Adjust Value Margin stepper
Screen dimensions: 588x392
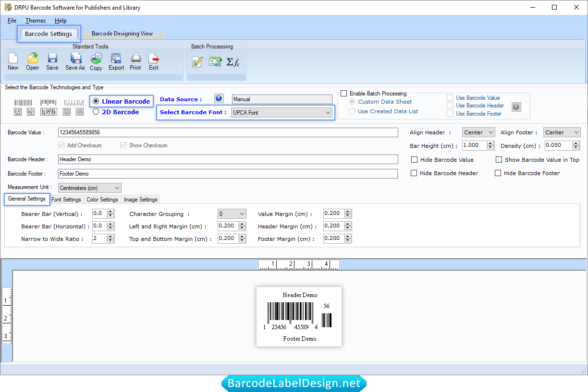(x=348, y=214)
